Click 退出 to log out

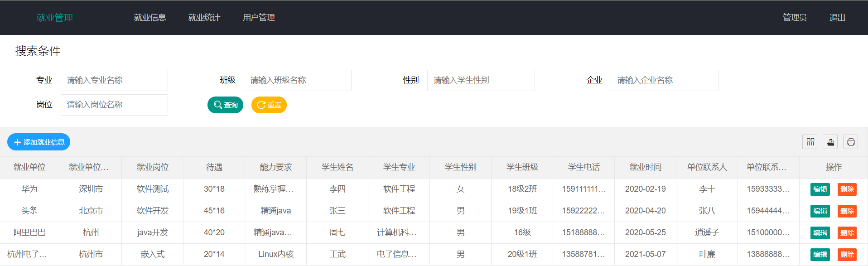[837, 18]
